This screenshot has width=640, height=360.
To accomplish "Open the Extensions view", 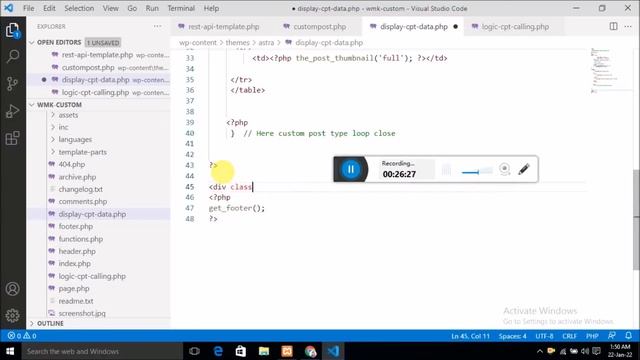I will [13, 138].
